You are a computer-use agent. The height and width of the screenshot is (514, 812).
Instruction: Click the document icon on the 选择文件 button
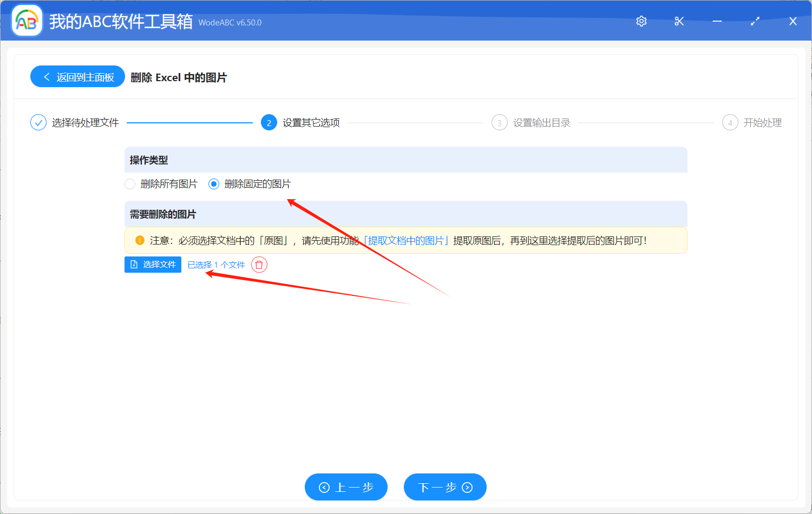[134, 265]
